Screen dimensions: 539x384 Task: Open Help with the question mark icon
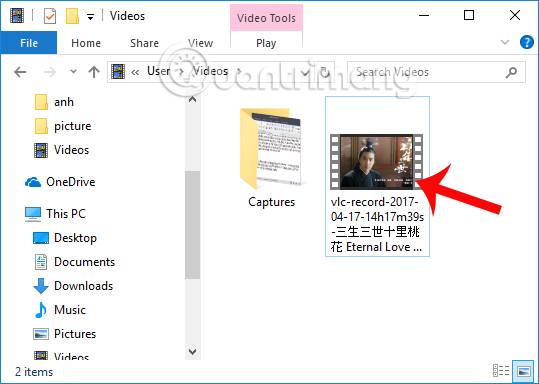tap(526, 42)
